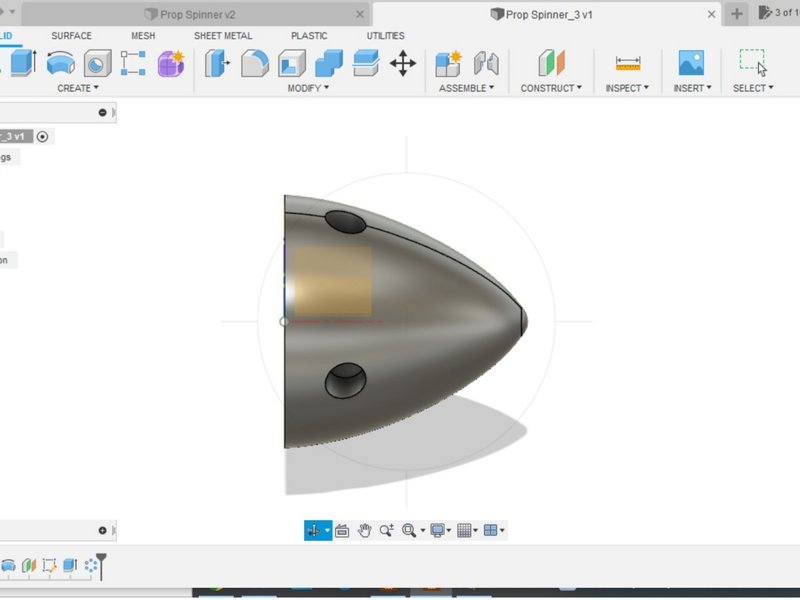Open Display Settings monitor icon

(437, 531)
